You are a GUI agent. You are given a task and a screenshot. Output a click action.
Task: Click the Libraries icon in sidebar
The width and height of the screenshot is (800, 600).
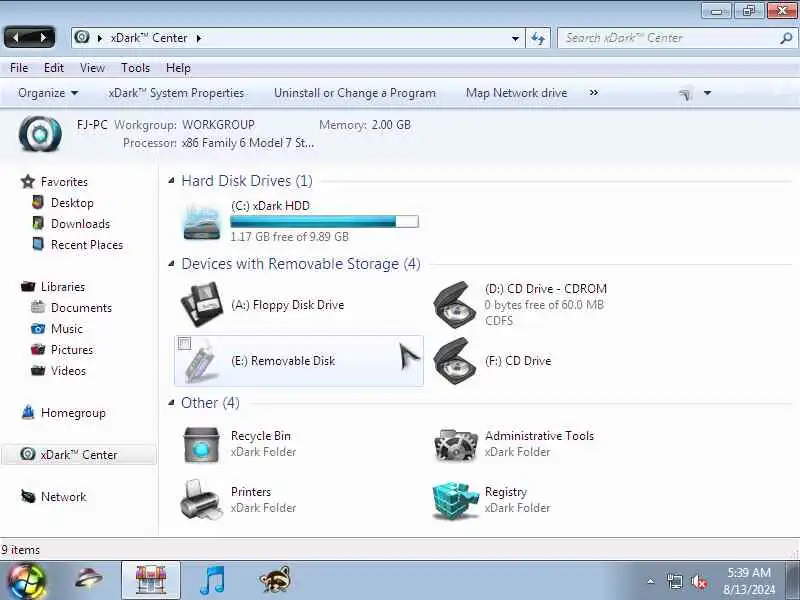28,286
